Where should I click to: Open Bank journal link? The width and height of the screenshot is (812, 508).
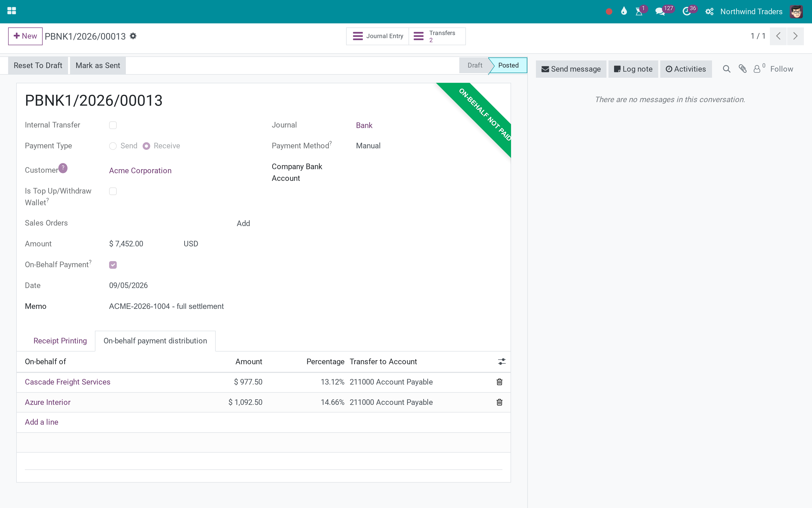tap(364, 125)
